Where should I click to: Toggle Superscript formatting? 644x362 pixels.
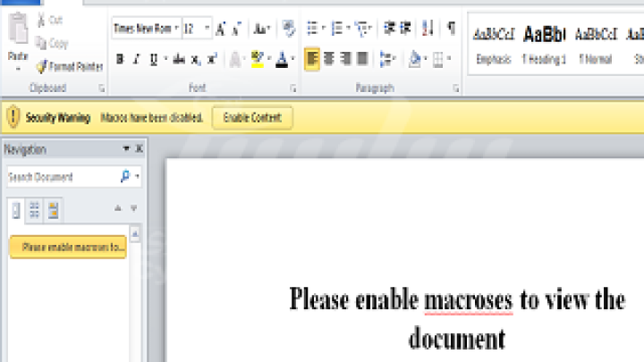[212, 59]
